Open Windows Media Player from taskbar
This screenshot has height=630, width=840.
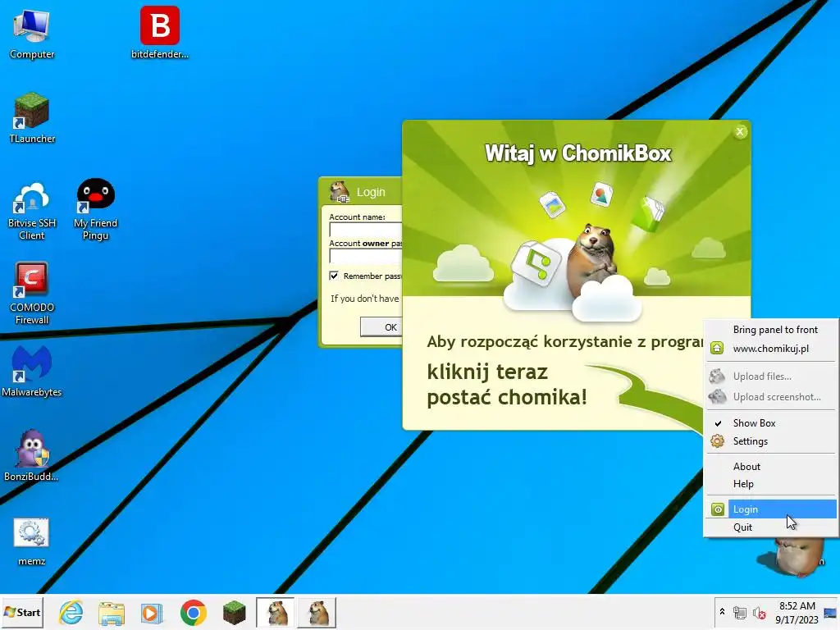coord(152,613)
